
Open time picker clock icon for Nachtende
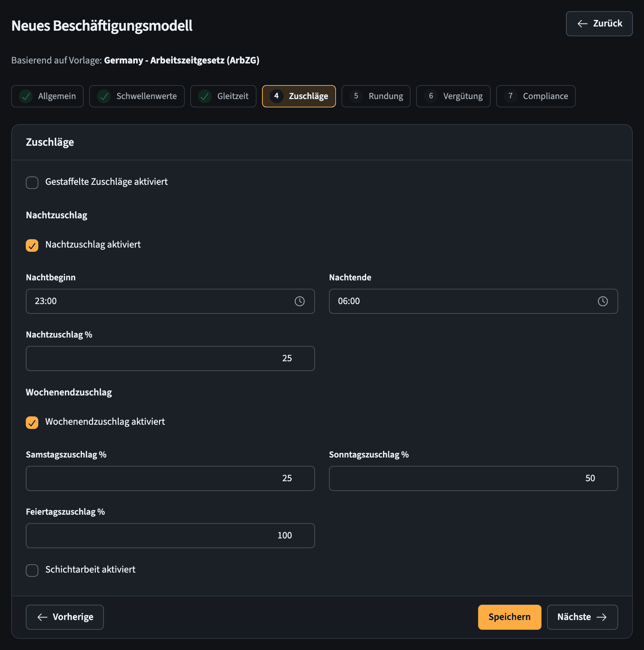tap(603, 301)
